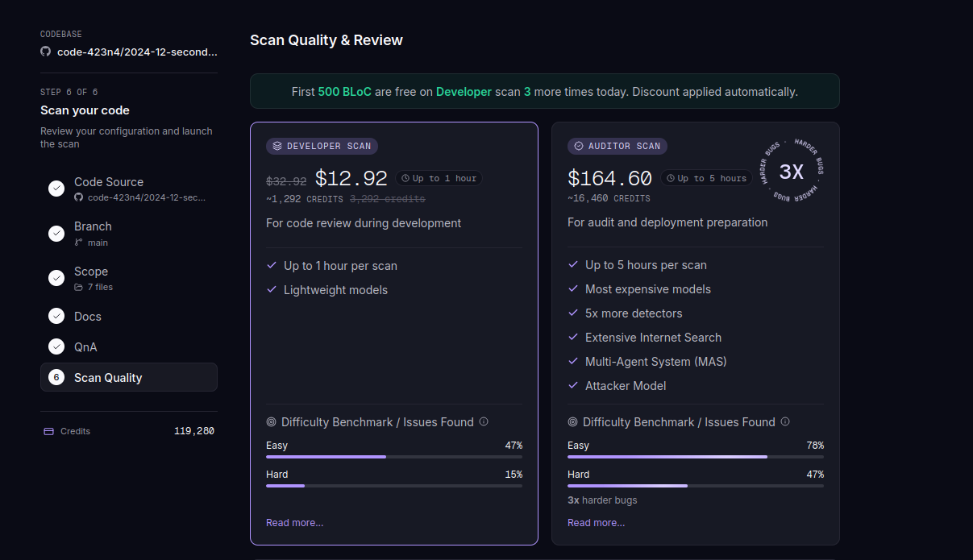The image size is (973, 560).
Task: Select the Developer Scan badge
Action: [322, 146]
